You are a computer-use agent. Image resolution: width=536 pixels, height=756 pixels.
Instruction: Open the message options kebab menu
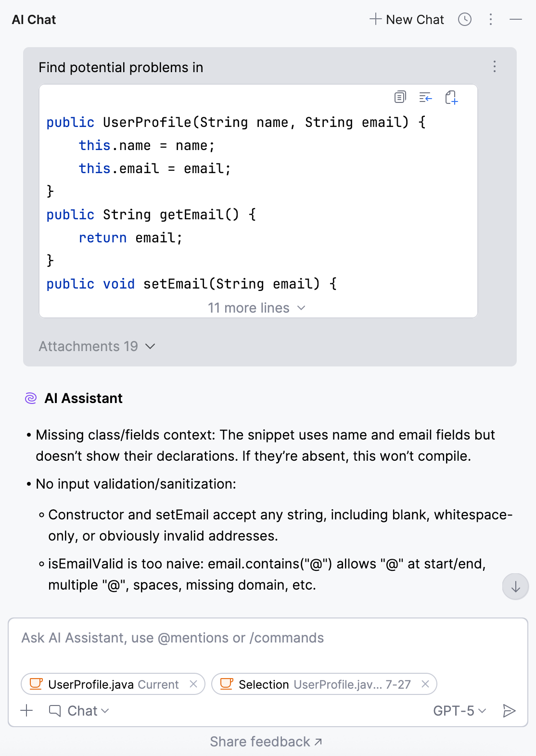494,67
